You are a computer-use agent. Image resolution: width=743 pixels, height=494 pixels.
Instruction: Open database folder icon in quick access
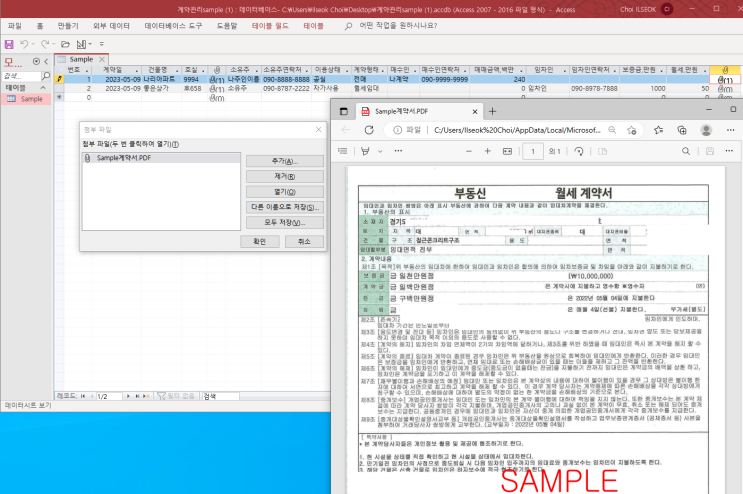pos(65,44)
